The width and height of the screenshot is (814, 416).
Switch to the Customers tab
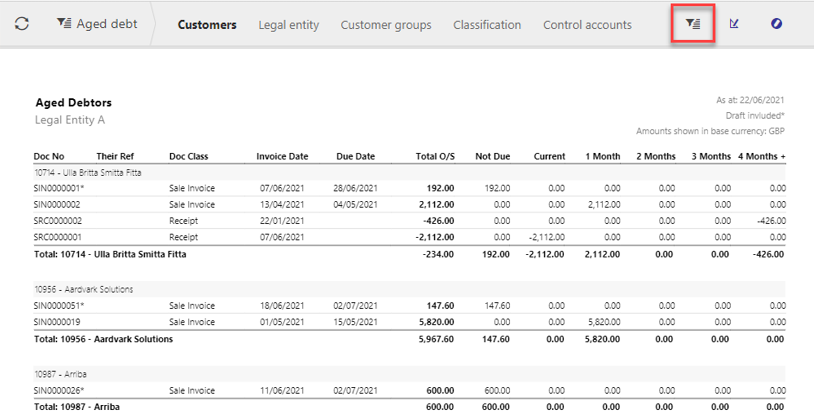point(207,25)
